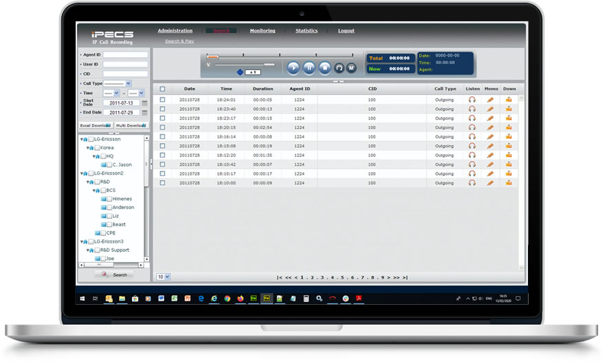Go to page 9 in pagination
Viewport: 603px width, 364px height.
[383, 277]
